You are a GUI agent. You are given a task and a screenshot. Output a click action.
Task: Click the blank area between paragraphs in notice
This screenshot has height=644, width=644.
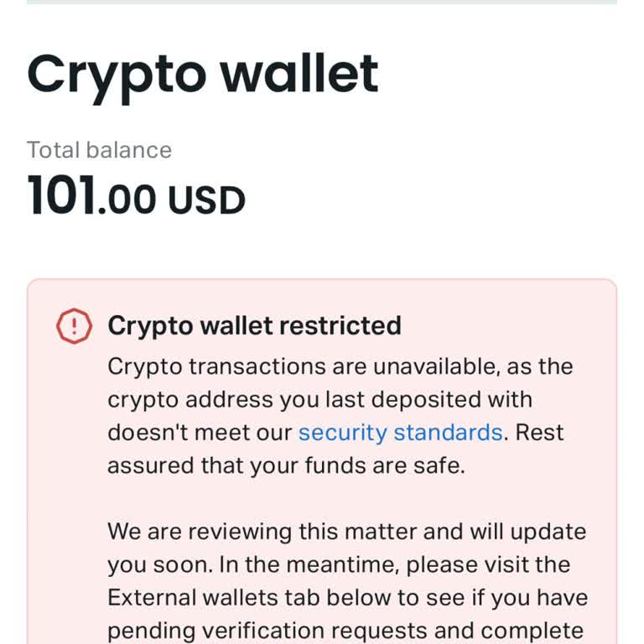[x=335, y=498]
